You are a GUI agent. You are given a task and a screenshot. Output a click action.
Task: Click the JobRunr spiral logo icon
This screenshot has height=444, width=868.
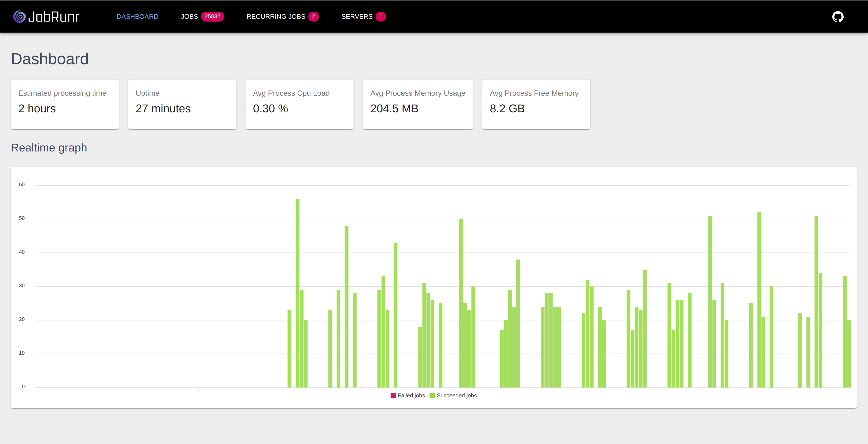[19, 16]
